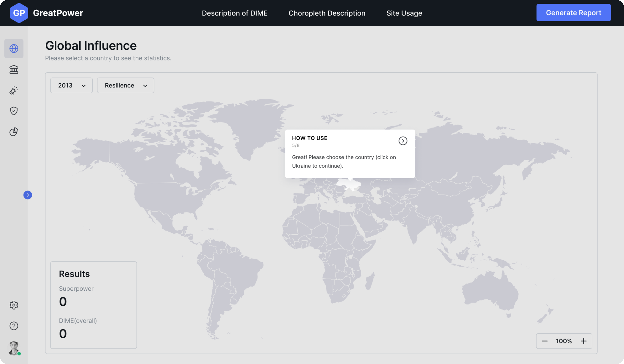Screen dimensions: 624x364
Task: Advance the How To Use tour step
Action: tap(403, 141)
